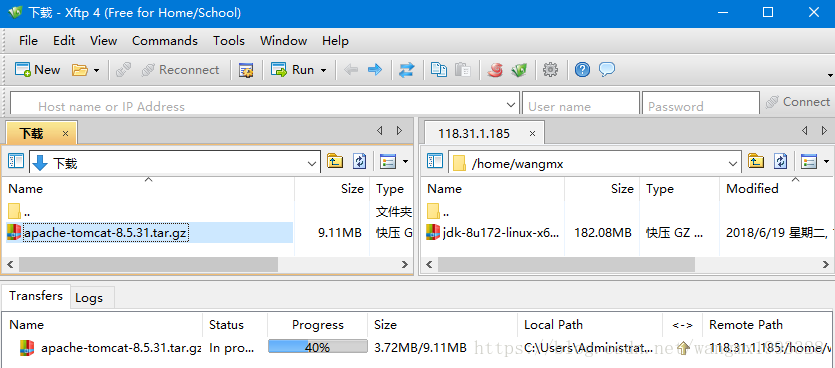This screenshot has height=368, width=835.
Task: Close the 118.31.1.185 tab
Action: pos(533,134)
